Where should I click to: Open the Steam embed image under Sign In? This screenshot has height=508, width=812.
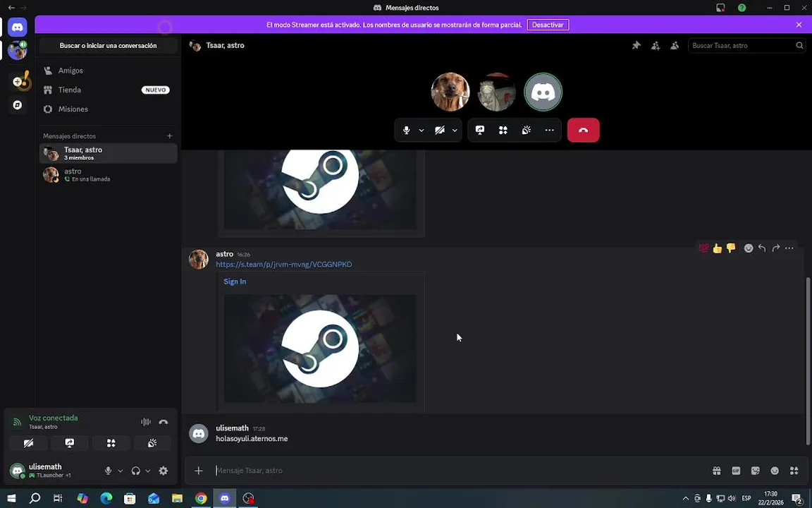tap(320, 349)
